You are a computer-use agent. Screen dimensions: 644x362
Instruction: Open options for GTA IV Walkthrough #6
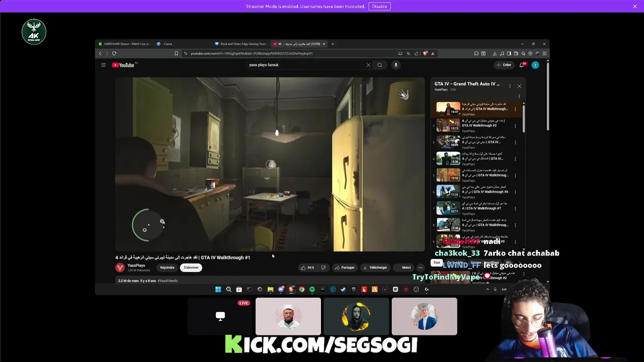(x=515, y=192)
